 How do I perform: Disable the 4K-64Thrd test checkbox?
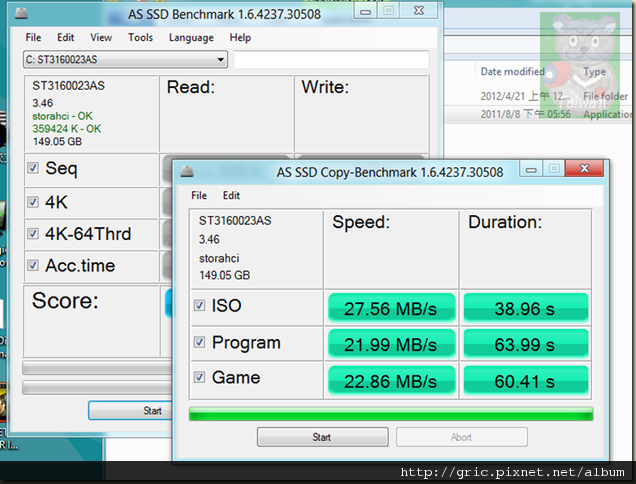click(x=33, y=233)
